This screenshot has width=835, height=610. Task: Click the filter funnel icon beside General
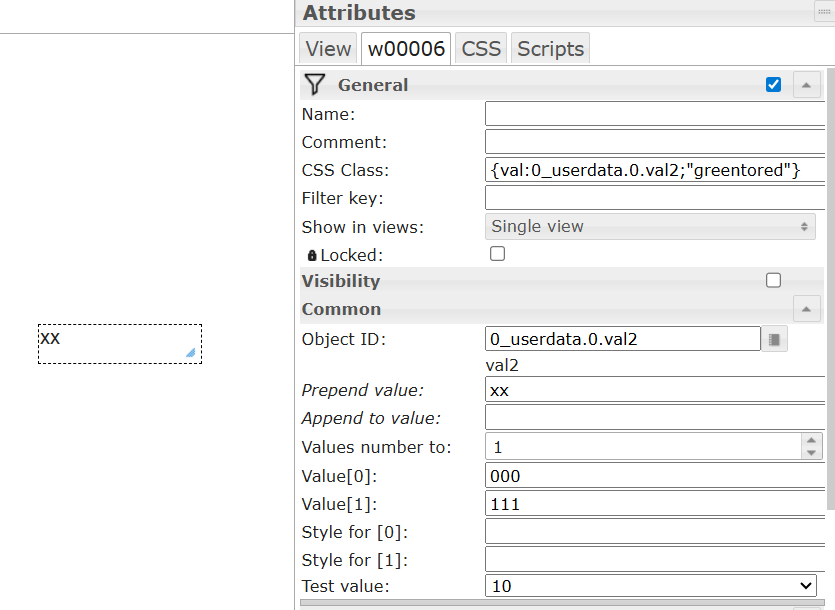coord(315,84)
